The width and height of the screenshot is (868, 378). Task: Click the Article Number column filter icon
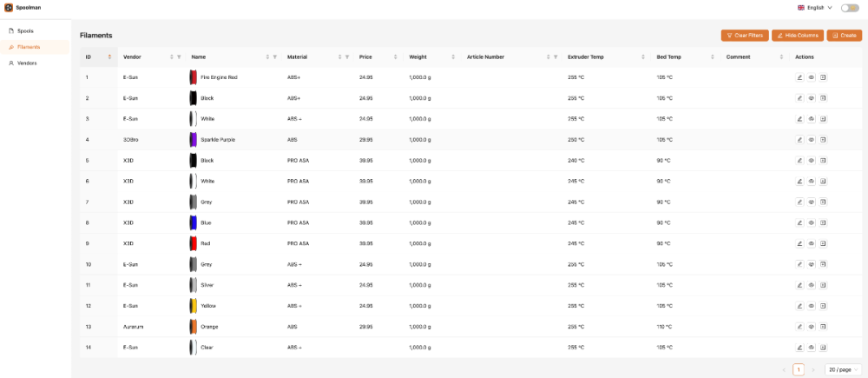tap(556, 57)
